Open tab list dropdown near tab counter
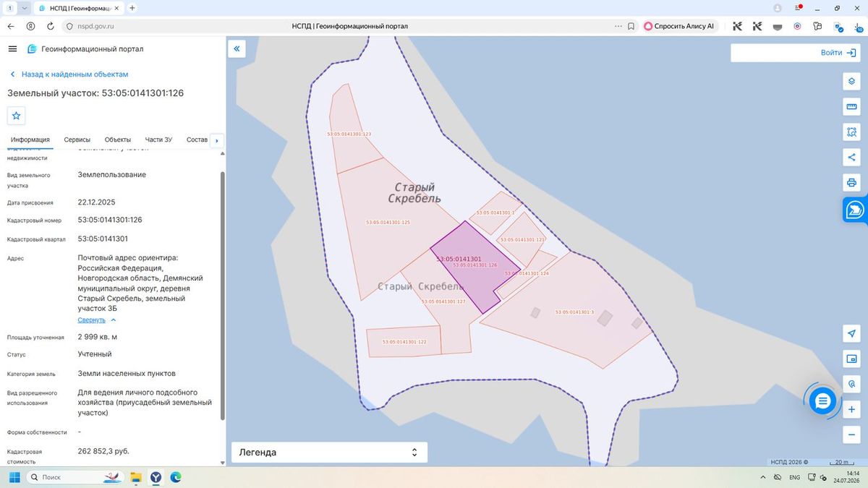 (25, 8)
